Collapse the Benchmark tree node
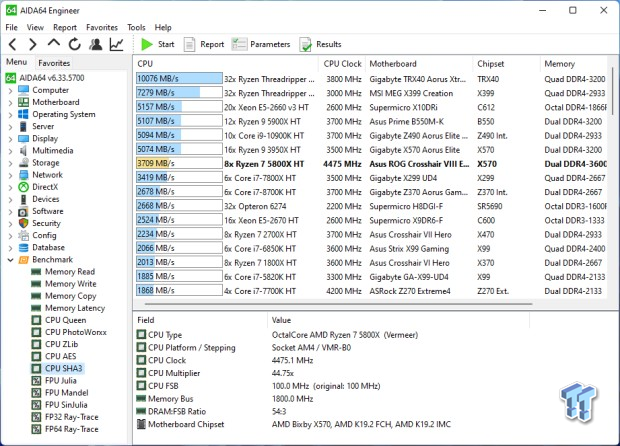Image resolution: width=620 pixels, height=446 pixels. tap(10, 259)
